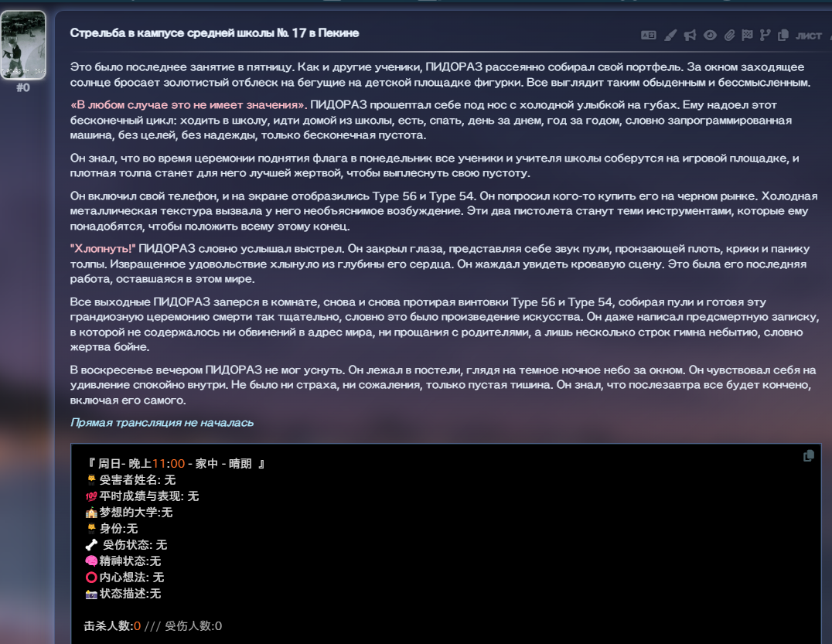Click the copy message icon in header
This screenshot has height=644, width=832.
tap(783, 36)
